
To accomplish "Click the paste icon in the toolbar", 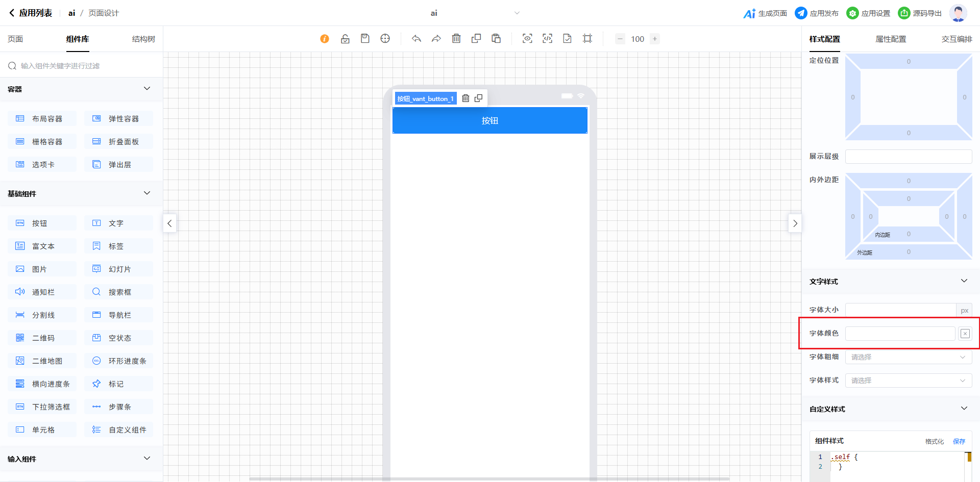I will click(496, 39).
